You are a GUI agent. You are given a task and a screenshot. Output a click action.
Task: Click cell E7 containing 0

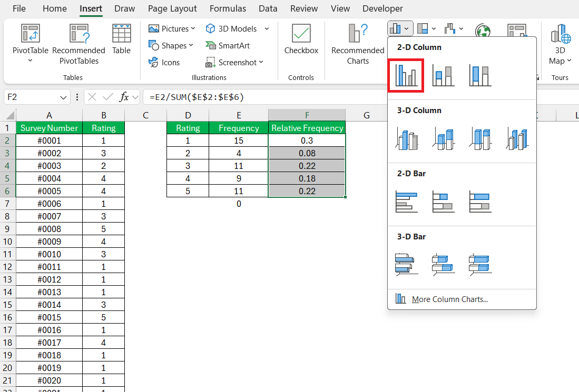click(x=239, y=204)
